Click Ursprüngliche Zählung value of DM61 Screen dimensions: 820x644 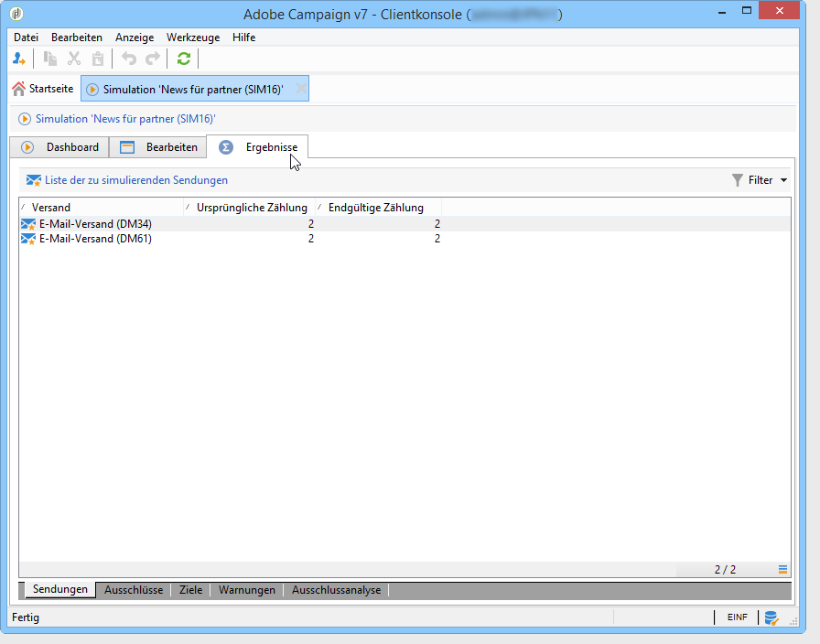pos(311,239)
